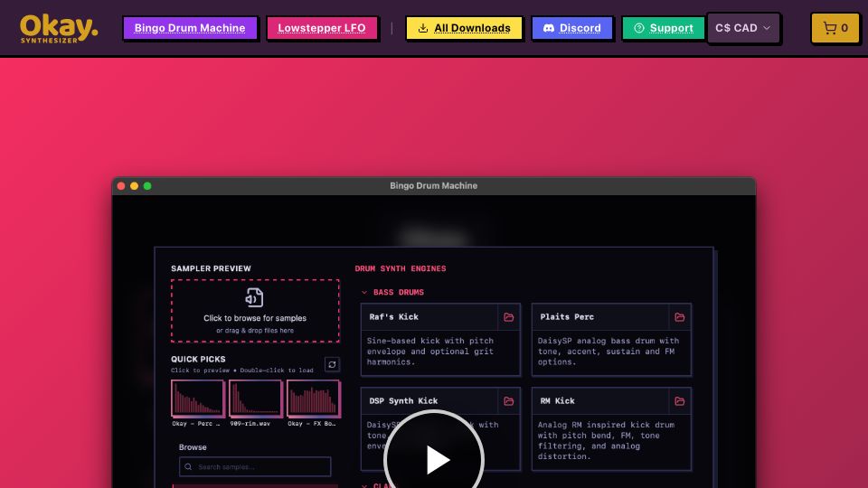Click the Discord logo icon
Viewport: 868px width, 488px height.
point(549,28)
